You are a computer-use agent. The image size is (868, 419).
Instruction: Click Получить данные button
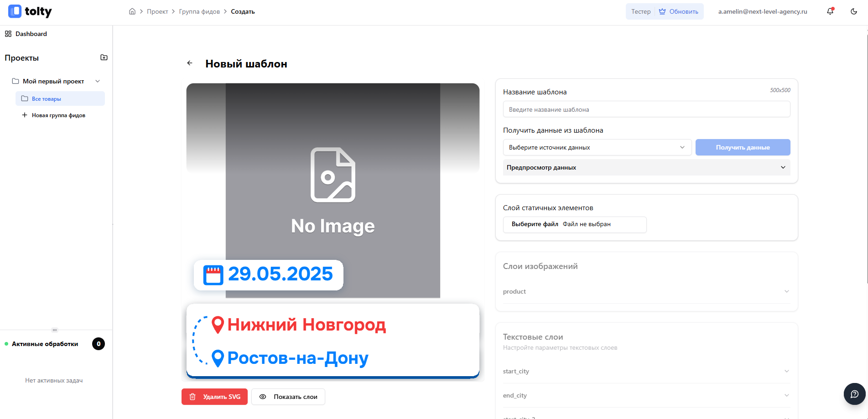[x=743, y=147]
